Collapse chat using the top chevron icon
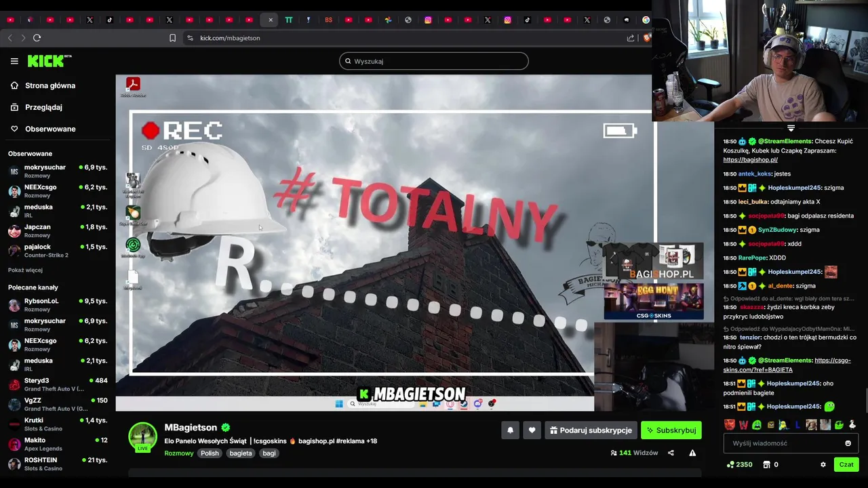The height and width of the screenshot is (488, 868). coord(791,127)
